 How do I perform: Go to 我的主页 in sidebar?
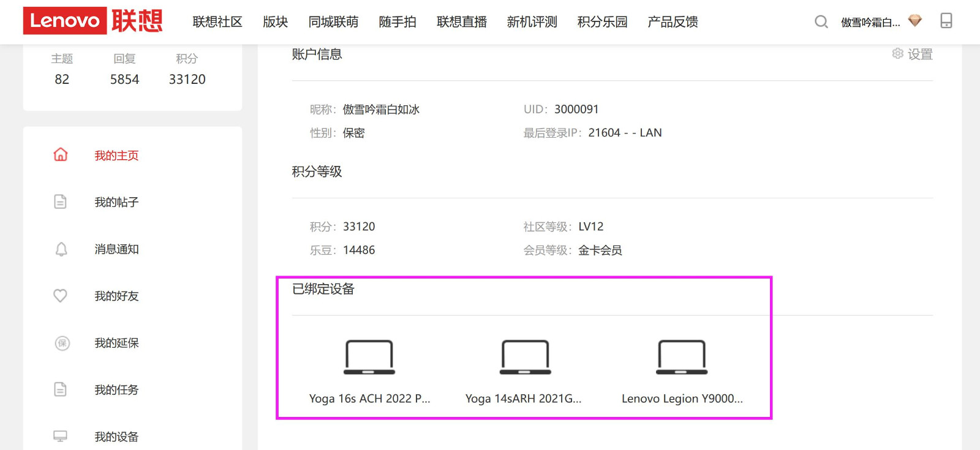116,156
